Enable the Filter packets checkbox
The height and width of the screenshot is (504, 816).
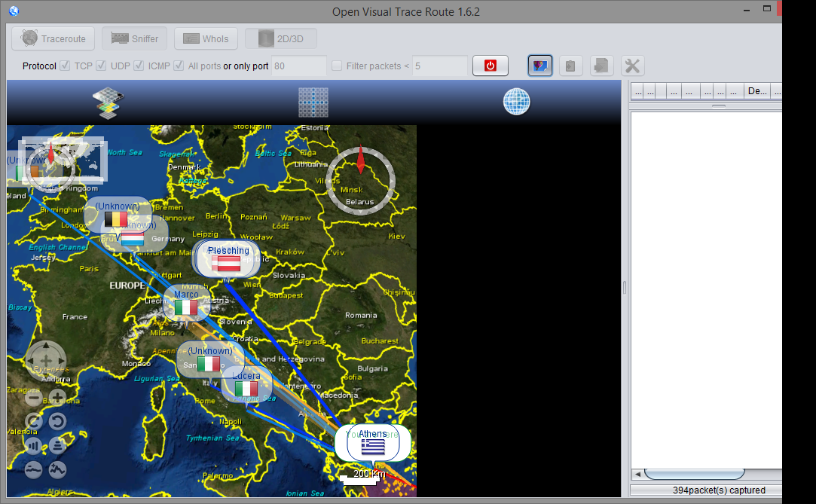point(337,66)
